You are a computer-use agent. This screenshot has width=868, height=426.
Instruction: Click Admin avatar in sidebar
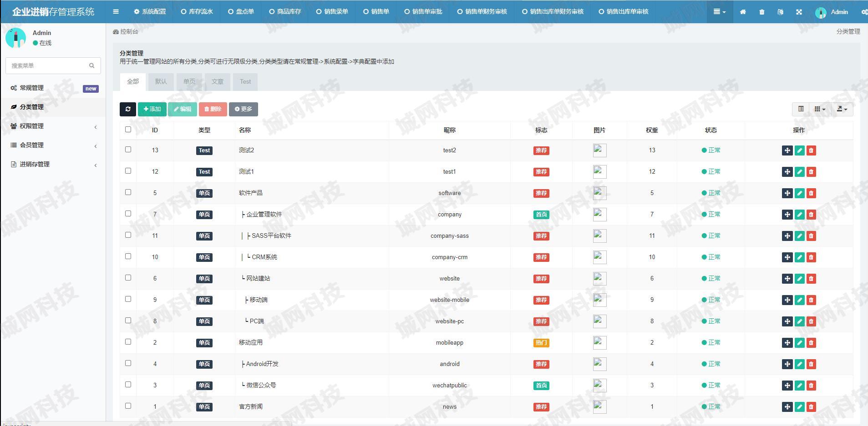16,38
